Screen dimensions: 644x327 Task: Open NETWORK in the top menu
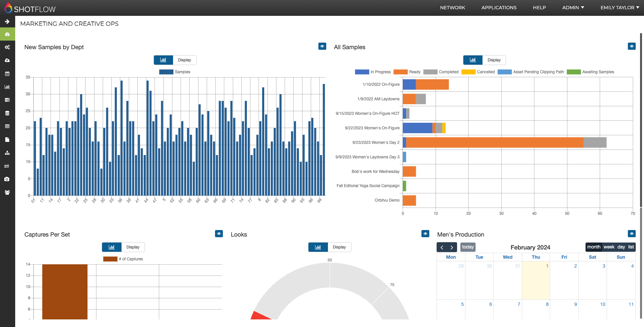pyautogui.click(x=452, y=8)
